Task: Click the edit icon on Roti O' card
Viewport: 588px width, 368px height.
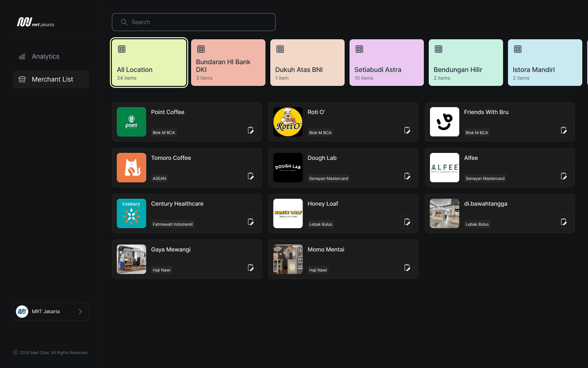Action: (x=407, y=130)
